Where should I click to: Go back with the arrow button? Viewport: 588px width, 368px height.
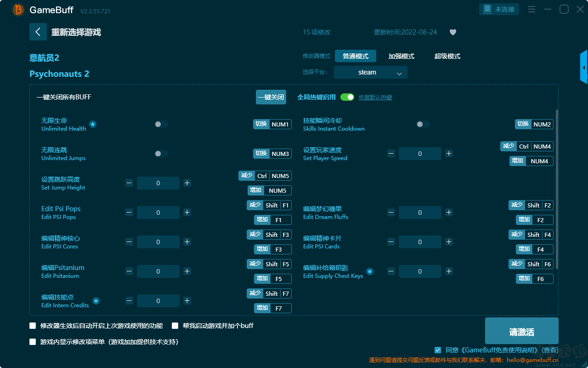pos(38,32)
